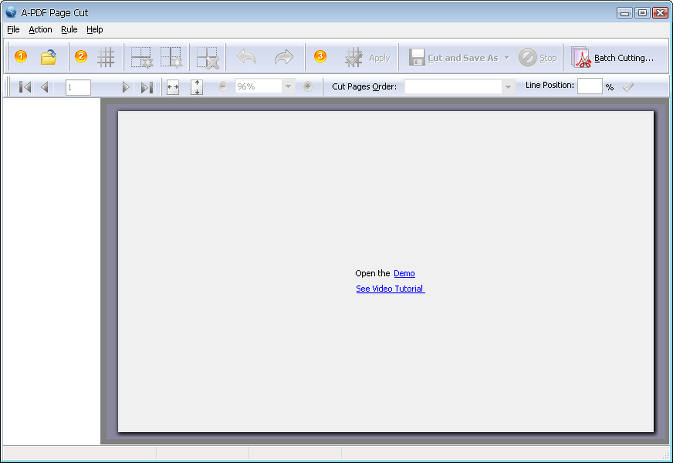Open the Rule menu
The width and height of the screenshot is (673, 463).
coord(69,30)
